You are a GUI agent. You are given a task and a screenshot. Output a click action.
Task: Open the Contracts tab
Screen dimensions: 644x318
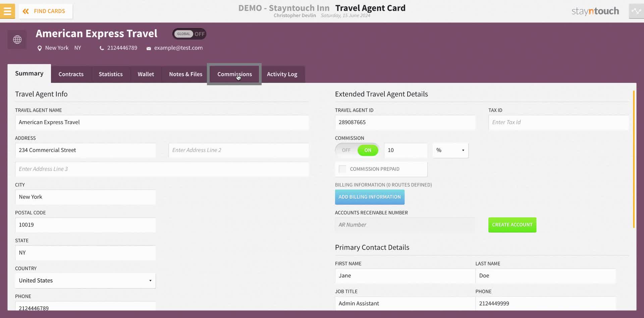[x=71, y=74]
